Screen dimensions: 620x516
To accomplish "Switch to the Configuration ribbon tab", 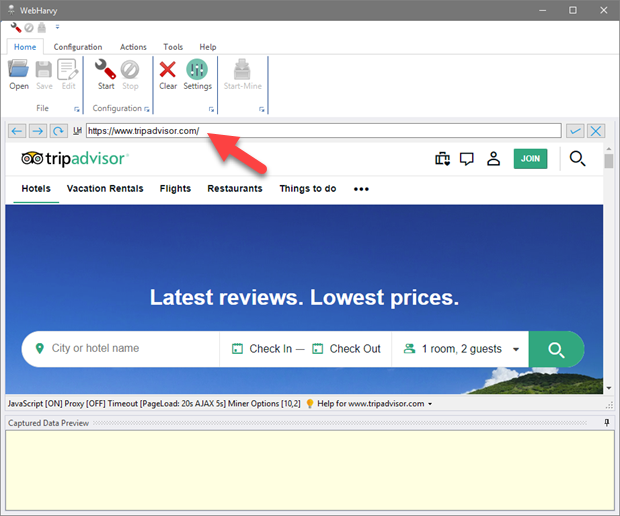I will point(78,47).
